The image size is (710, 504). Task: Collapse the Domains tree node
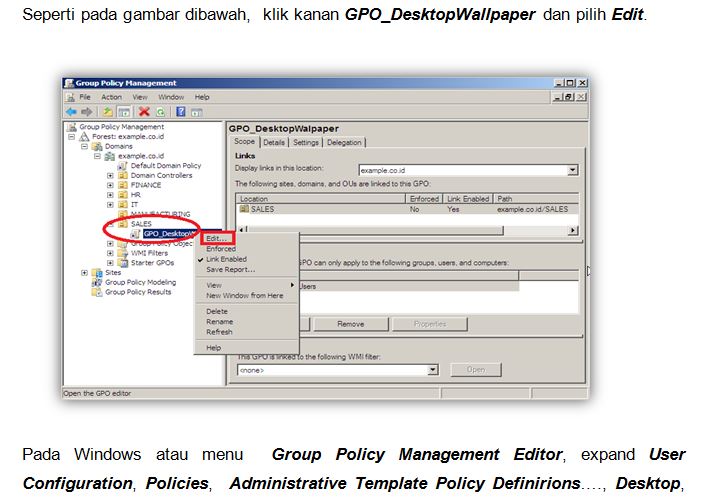click(x=84, y=146)
